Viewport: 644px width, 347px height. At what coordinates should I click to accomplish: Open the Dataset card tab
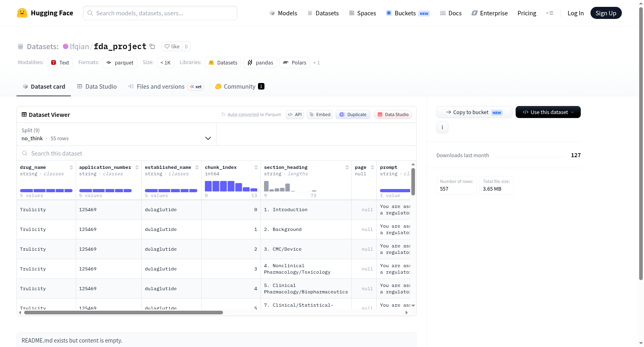[43, 86]
